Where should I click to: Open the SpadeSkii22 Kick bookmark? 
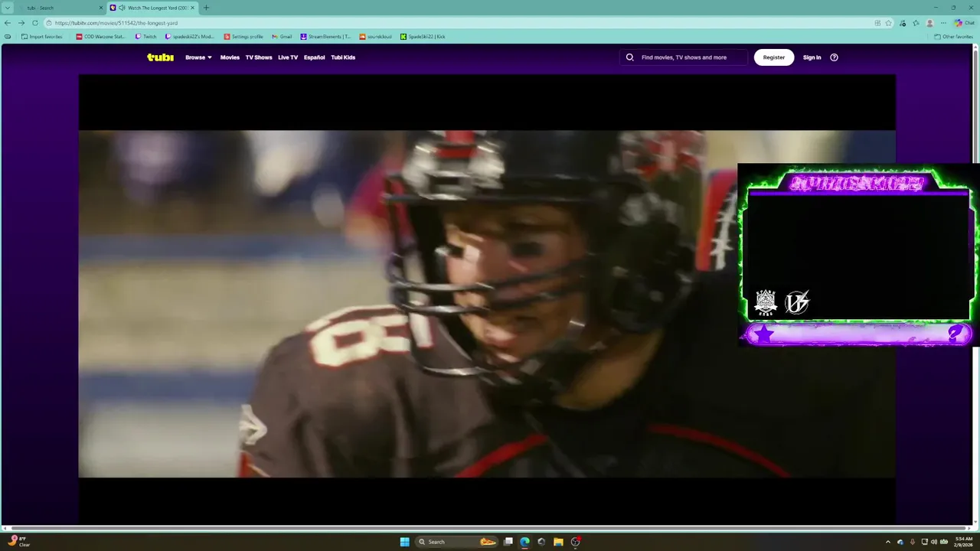pos(423,37)
